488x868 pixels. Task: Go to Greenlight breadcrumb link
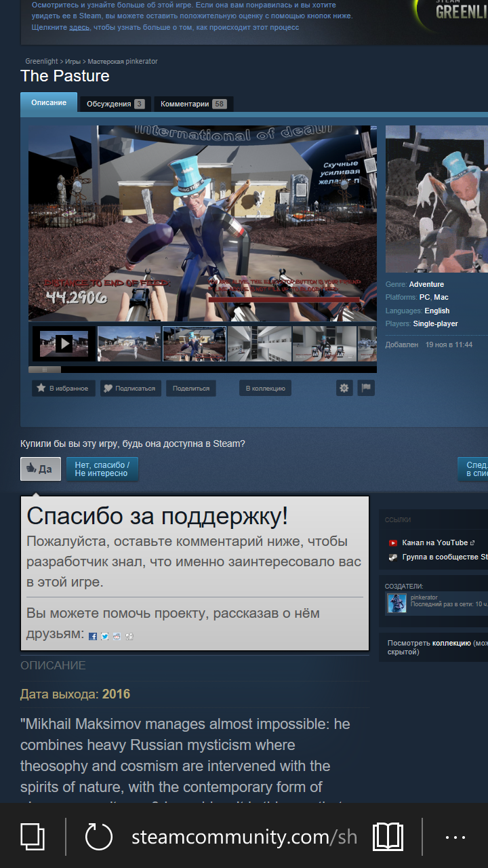41,62
